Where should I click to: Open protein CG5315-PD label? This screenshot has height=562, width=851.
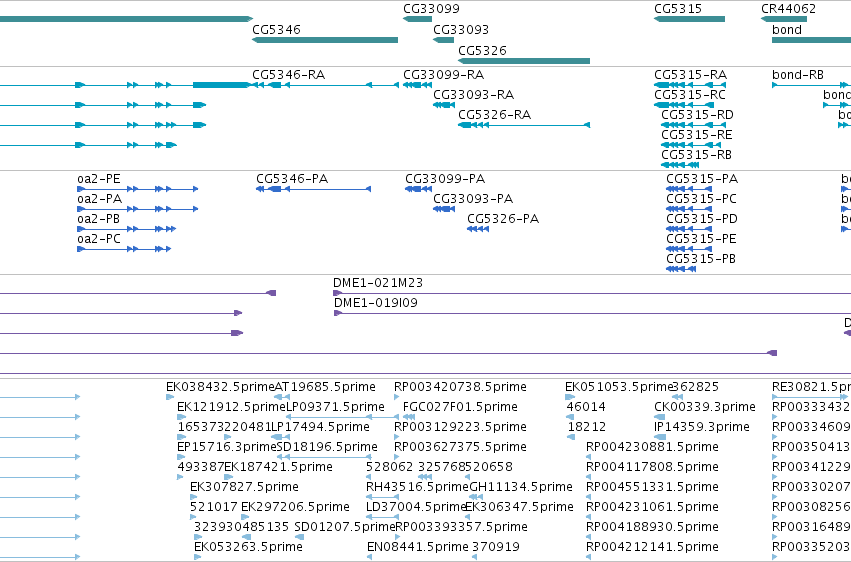pos(702,219)
